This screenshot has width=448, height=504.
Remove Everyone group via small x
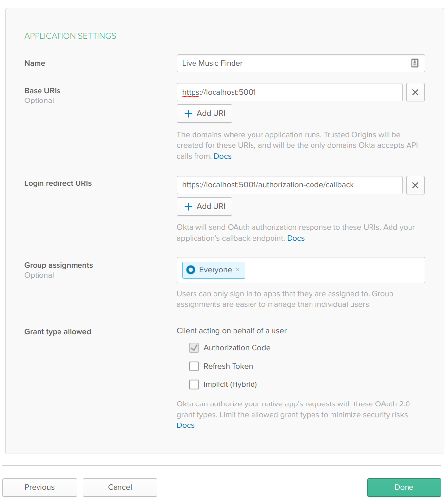238,270
